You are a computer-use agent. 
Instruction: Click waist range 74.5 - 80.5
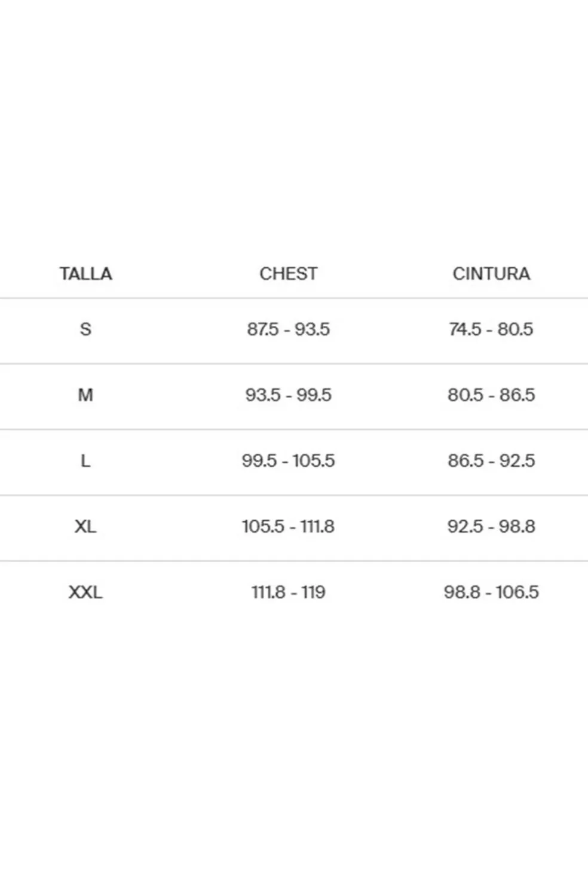point(491,329)
